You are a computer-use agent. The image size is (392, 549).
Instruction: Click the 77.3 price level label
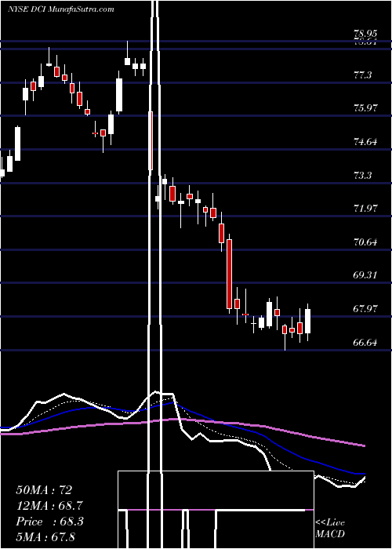point(362,75)
